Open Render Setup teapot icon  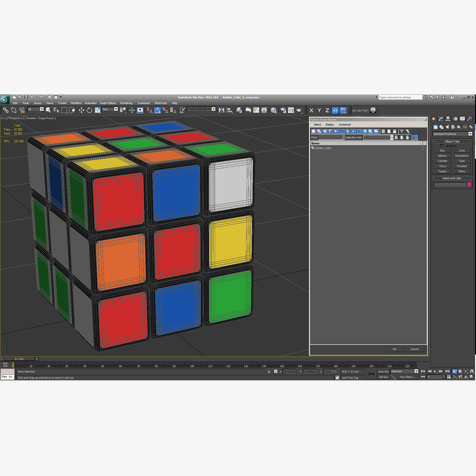[x=283, y=110]
